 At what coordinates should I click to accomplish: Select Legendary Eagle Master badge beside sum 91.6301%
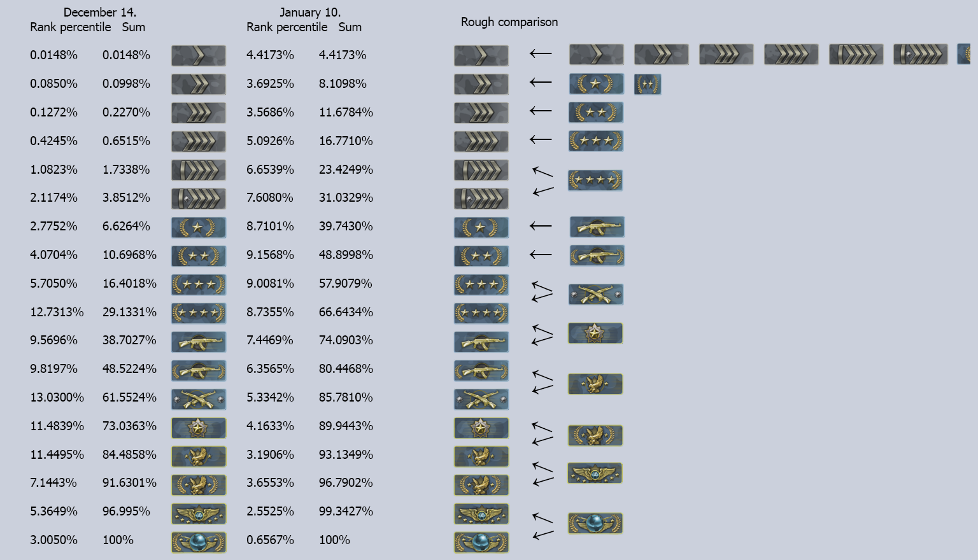pos(199,485)
